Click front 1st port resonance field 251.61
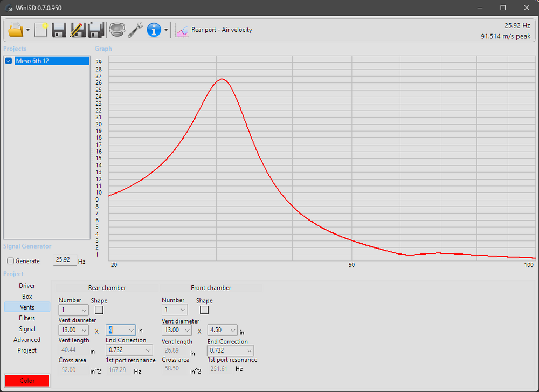Image resolution: width=539 pixels, height=392 pixels. [220, 369]
